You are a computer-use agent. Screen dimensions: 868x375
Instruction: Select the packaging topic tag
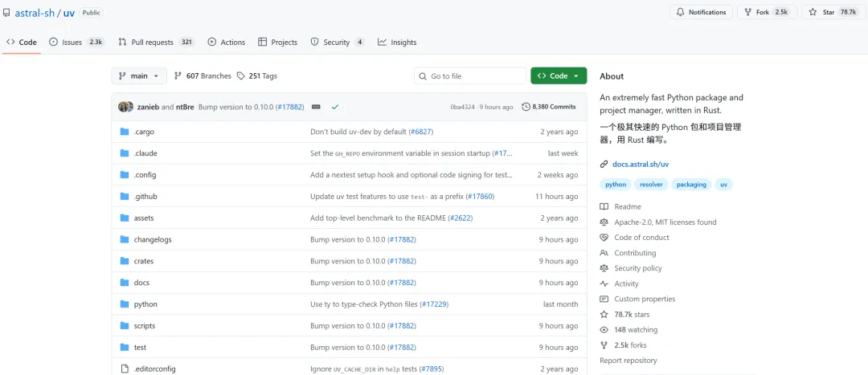tap(691, 185)
